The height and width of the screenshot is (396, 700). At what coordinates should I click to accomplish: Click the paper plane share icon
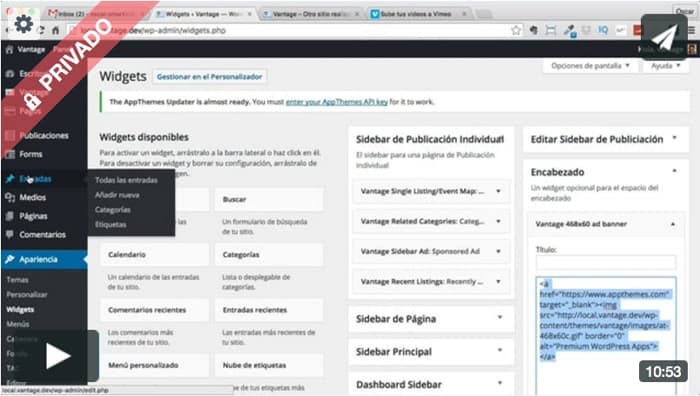click(x=664, y=38)
